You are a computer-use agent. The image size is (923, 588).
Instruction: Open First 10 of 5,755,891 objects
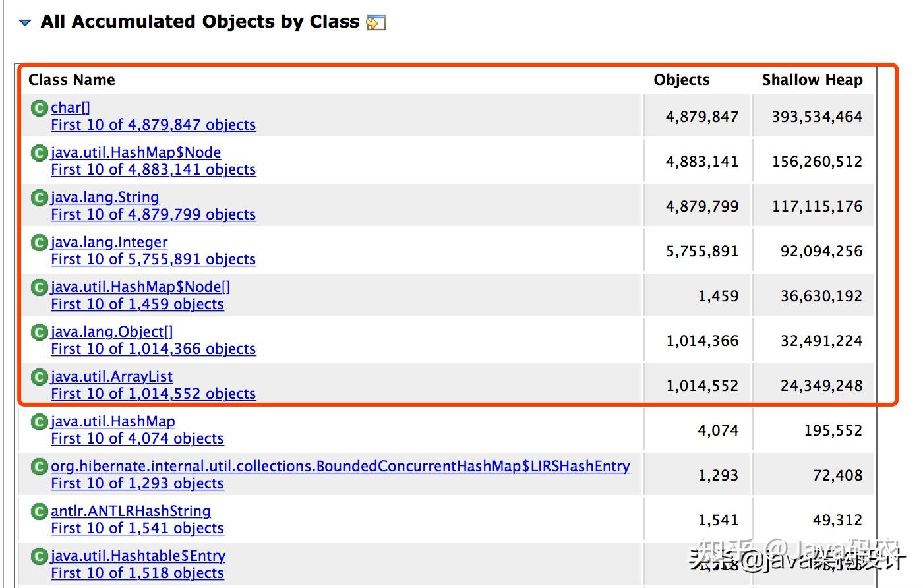point(153,259)
